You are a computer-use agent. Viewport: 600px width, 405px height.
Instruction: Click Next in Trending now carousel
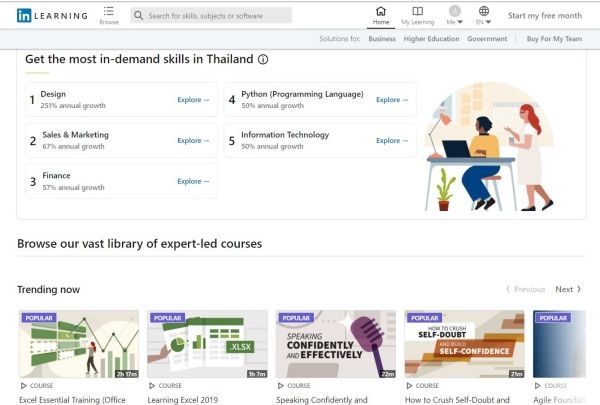[x=568, y=289]
